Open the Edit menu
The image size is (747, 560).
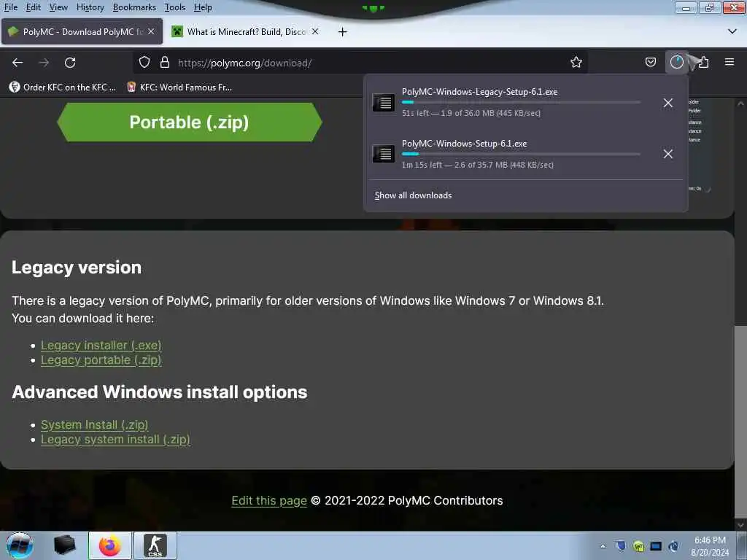[33, 7]
